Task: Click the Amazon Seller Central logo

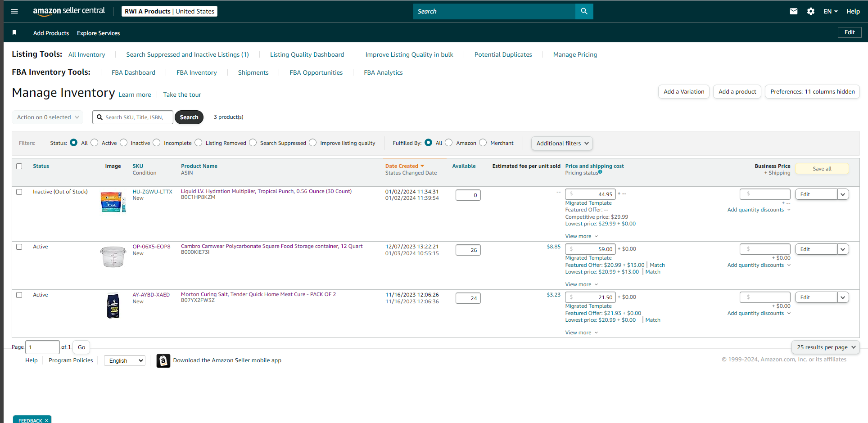Action: [68, 11]
